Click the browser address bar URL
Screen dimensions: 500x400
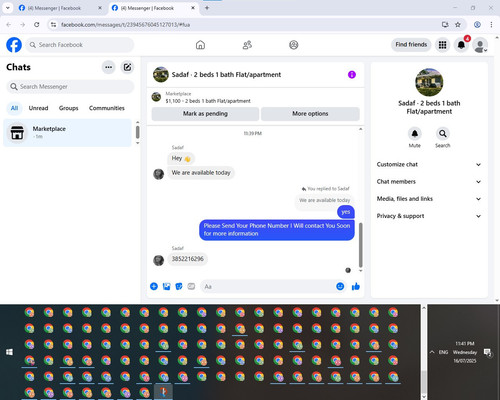(x=125, y=25)
